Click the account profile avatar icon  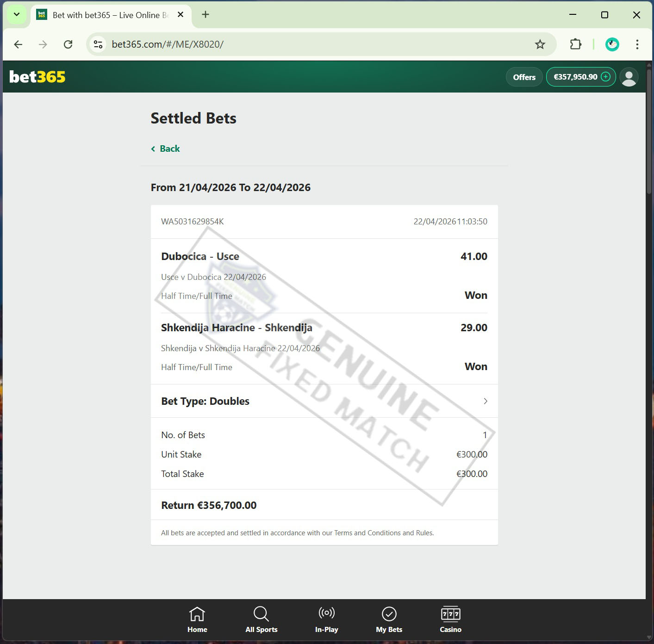629,77
